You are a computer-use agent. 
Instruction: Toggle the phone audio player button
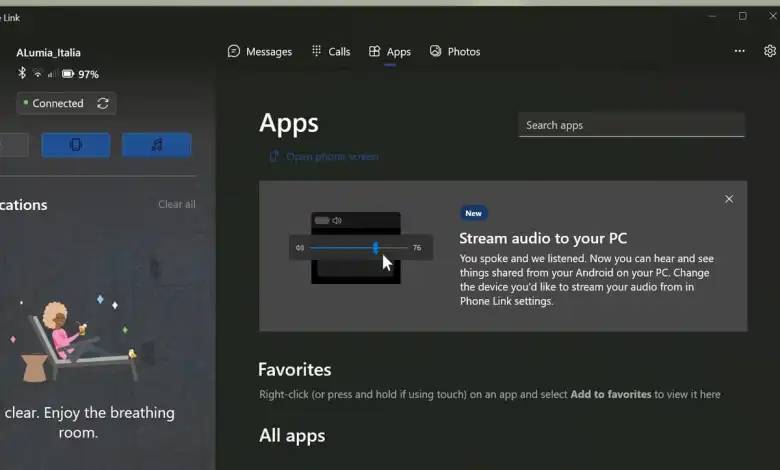(x=156, y=145)
